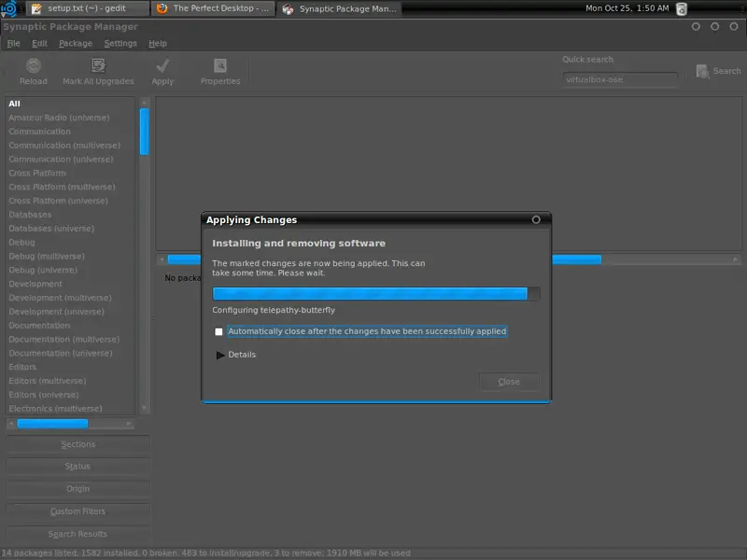Click Configuring telepathy-butterfly status text
Image resolution: width=747 pixels, height=560 pixels.
click(x=274, y=310)
